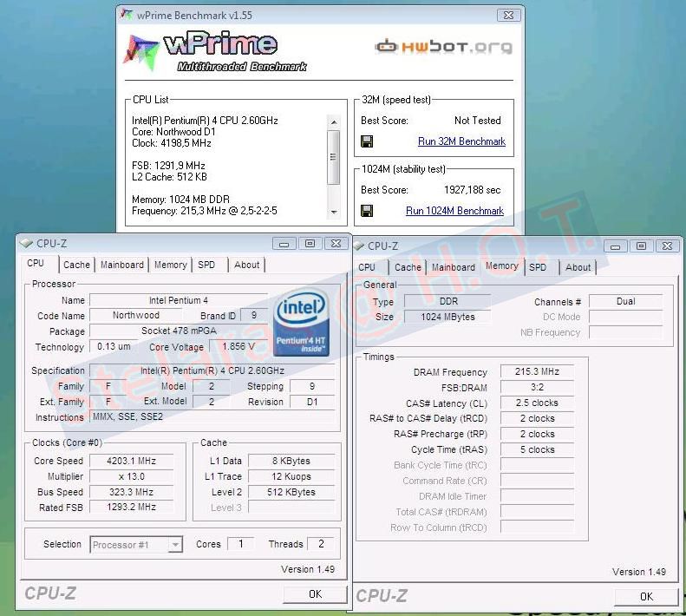Image resolution: width=686 pixels, height=616 pixels.
Task: Click CPU List scrollbar down arrow
Action: click(x=334, y=212)
